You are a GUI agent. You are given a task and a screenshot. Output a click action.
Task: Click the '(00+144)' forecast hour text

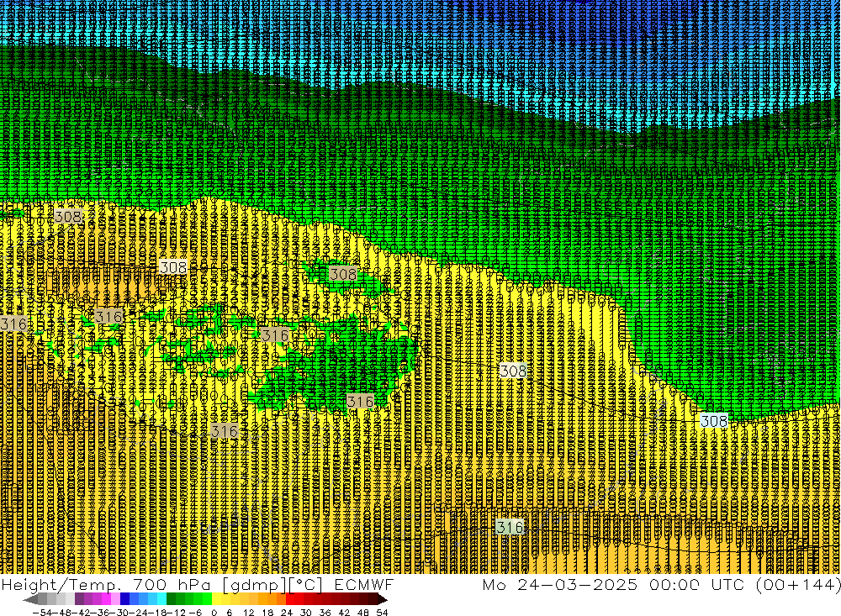coord(798,584)
